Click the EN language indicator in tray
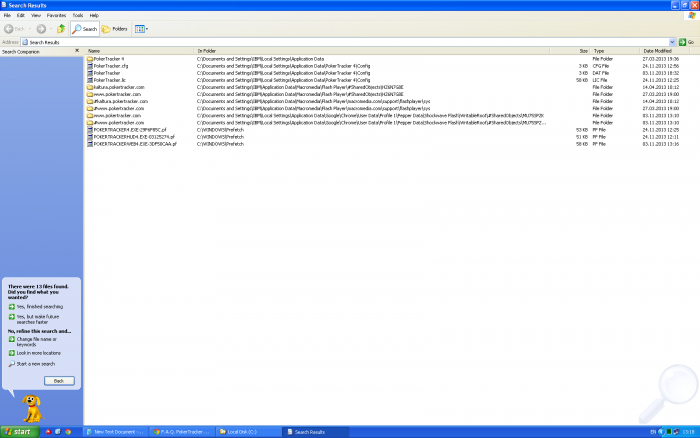The height and width of the screenshot is (438, 700). coord(653,432)
